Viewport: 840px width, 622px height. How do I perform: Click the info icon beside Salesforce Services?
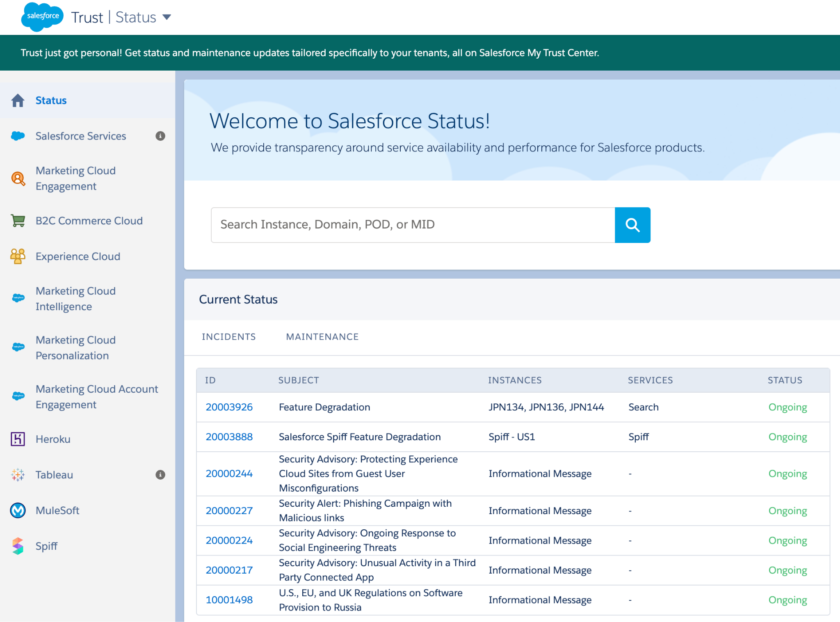pos(160,136)
